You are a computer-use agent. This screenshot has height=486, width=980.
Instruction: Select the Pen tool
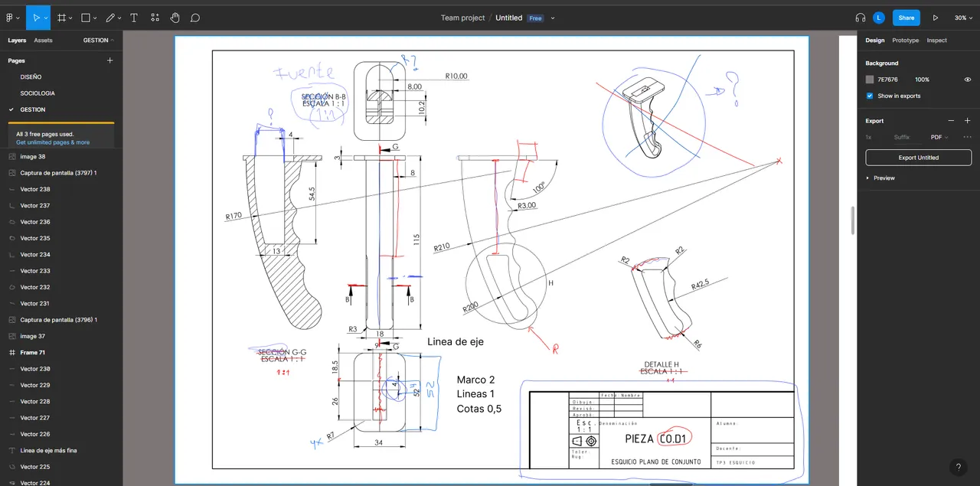[110, 18]
